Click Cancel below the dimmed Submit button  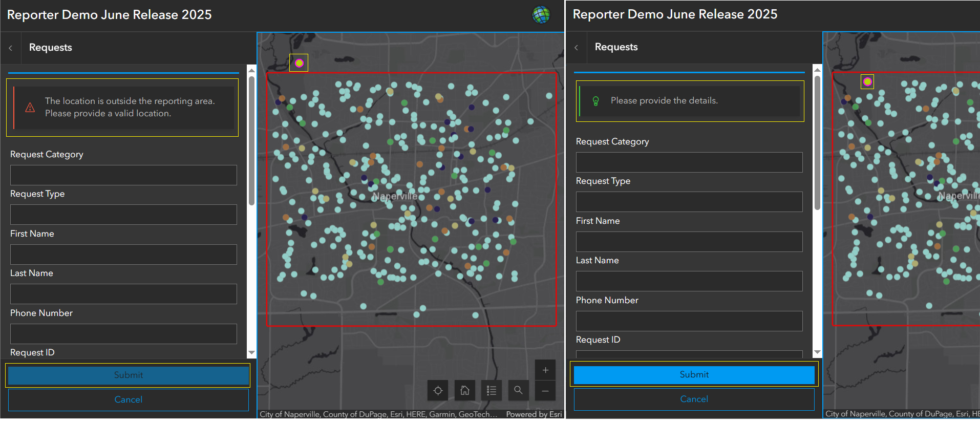pyautogui.click(x=128, y=399)
